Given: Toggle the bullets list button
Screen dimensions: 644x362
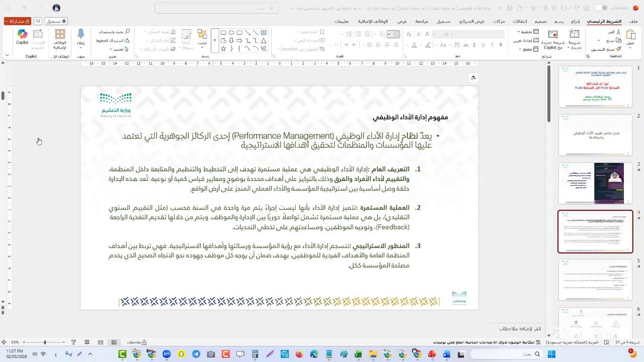Looking at the screenshot, I should coord(395,34).
